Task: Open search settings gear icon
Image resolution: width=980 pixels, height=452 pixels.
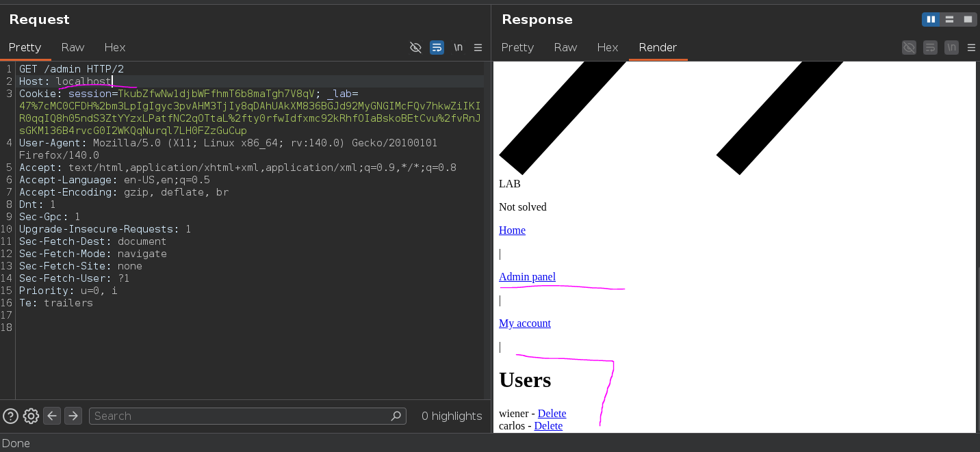Action: [x=31, y=416]
